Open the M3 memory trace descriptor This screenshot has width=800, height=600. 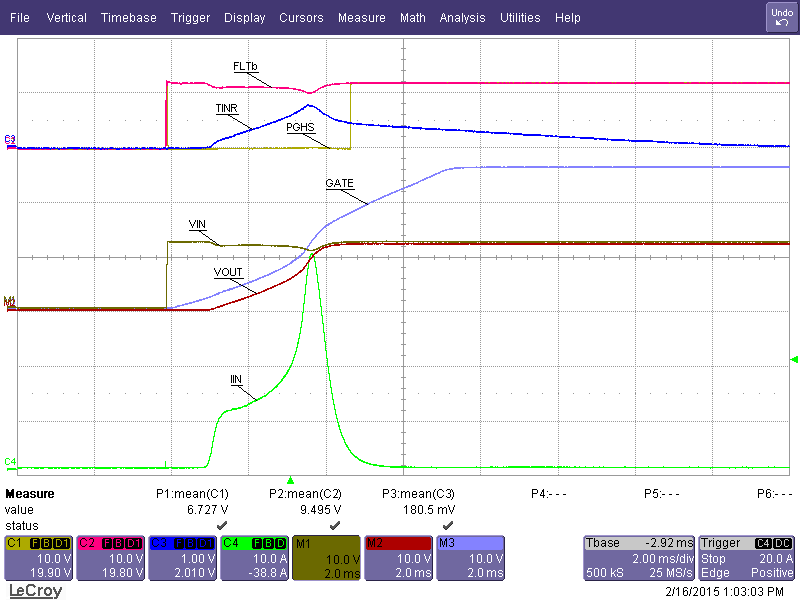click(x=470, y=557)
